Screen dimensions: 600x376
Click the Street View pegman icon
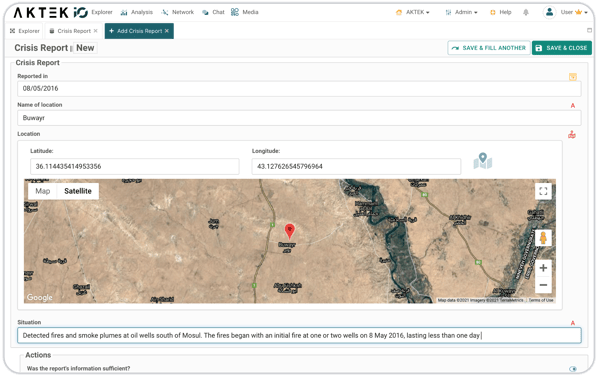click(543, 238)
